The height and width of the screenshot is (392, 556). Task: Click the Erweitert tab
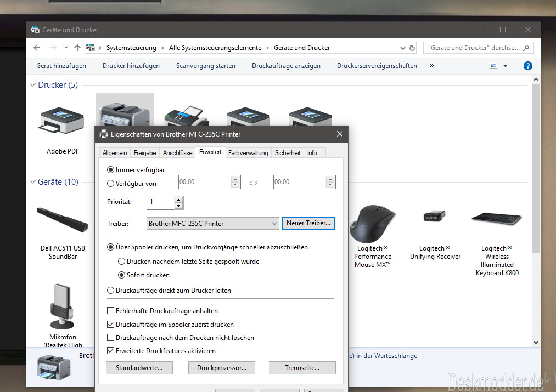(210, 152)
